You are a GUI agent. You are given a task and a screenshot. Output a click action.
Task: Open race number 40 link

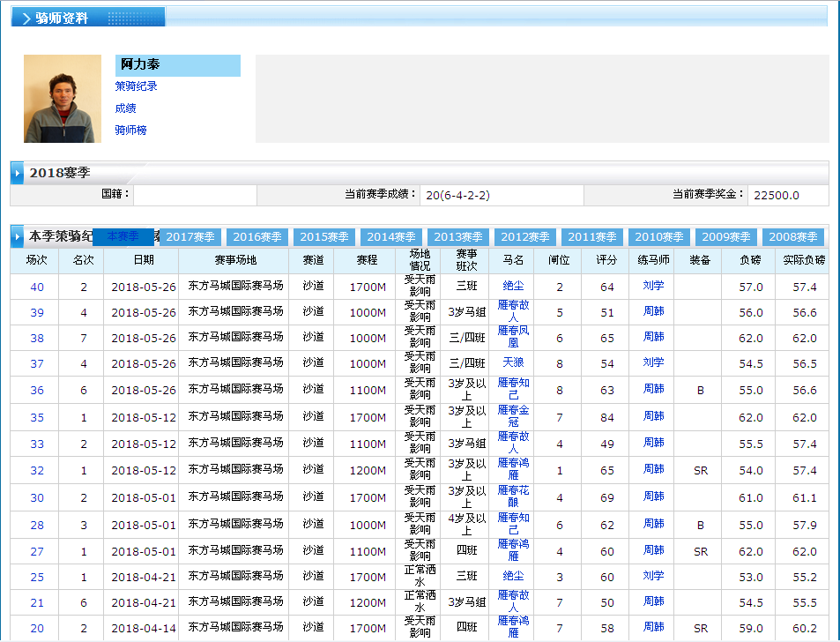(x=37, y=287)
